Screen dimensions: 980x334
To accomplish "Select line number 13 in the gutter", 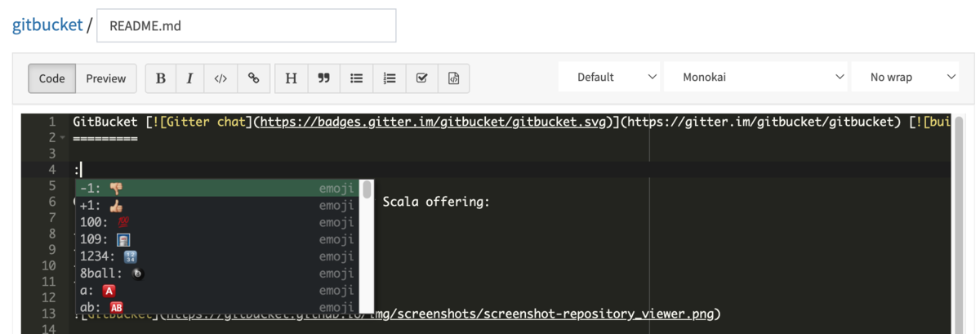I will (x=48, y=314).
